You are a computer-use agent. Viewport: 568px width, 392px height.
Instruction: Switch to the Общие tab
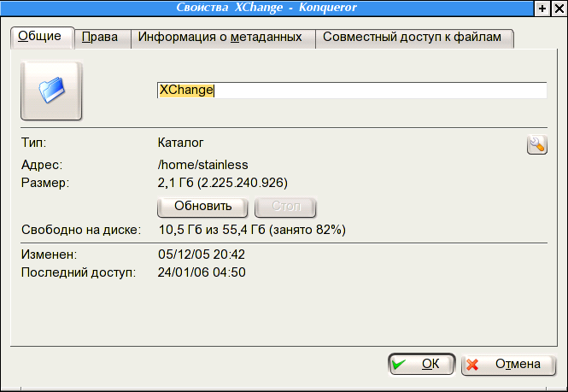coord(43,37)
